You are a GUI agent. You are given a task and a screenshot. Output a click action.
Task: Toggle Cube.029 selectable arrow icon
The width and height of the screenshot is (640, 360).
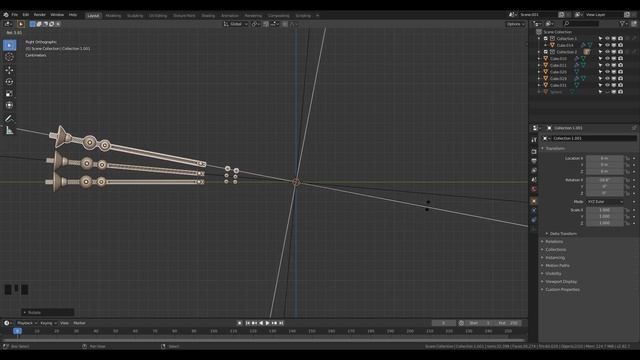[x=600, y=78]
